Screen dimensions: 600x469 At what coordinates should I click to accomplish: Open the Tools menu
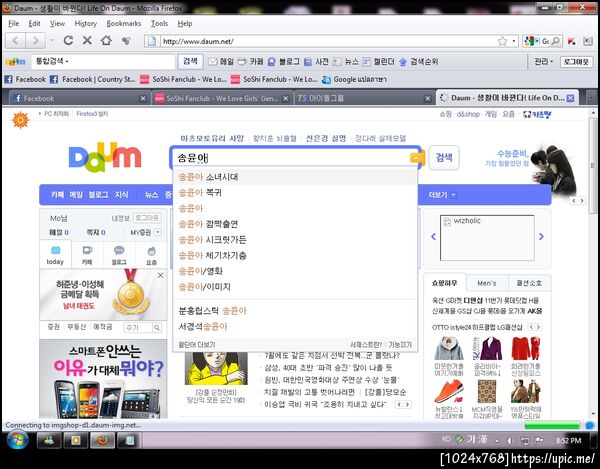(x=159, y=24)
